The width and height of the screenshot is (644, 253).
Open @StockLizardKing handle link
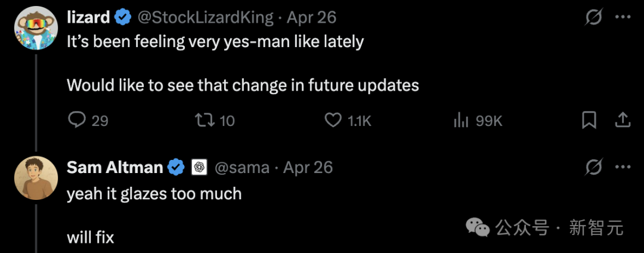pyautogui.click(x=205, y=17)
